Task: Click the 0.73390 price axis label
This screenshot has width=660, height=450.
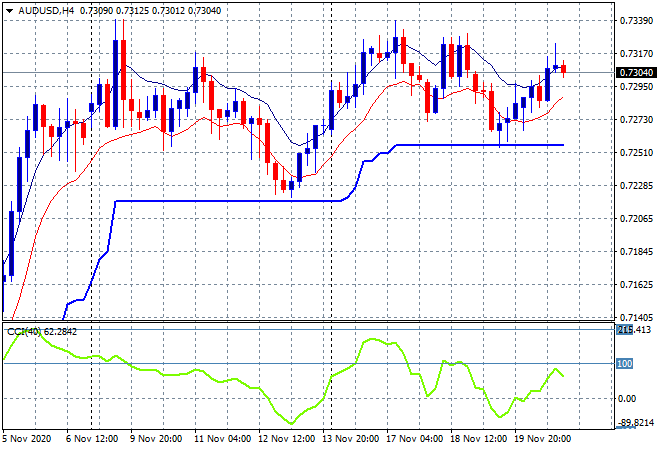Action: [636, 20]
